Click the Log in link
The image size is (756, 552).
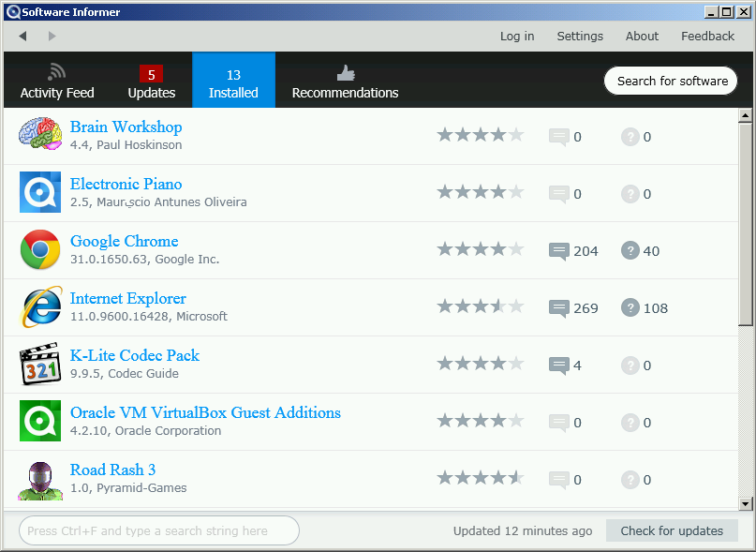pyautogui.click(x=517, y=37)
